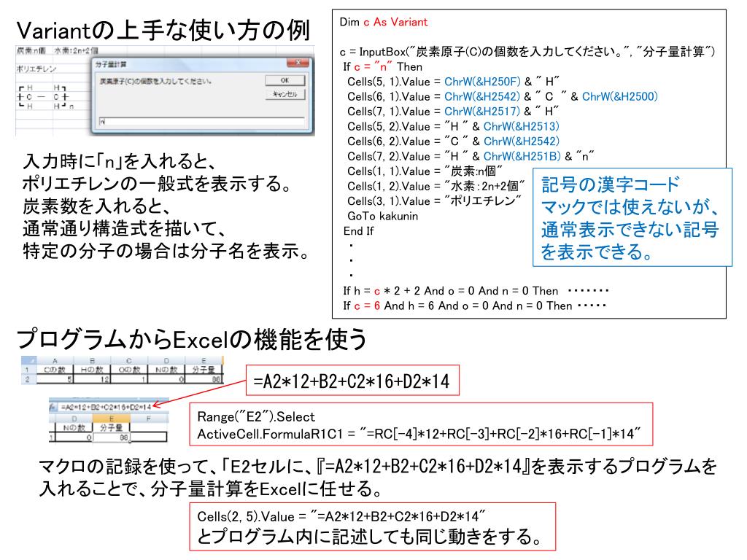Screen dimensions: 747x560
Task: Click the blue 記号の漢字コード note box
Action: coord(632,217)
